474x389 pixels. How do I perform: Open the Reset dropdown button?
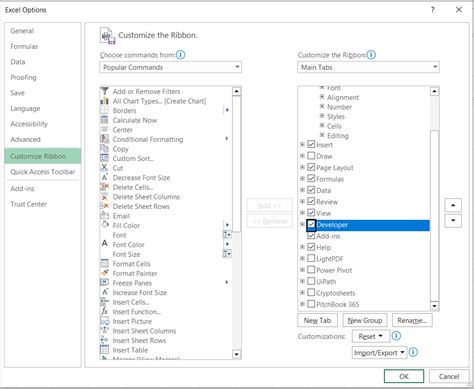click(x=371, y=336)
